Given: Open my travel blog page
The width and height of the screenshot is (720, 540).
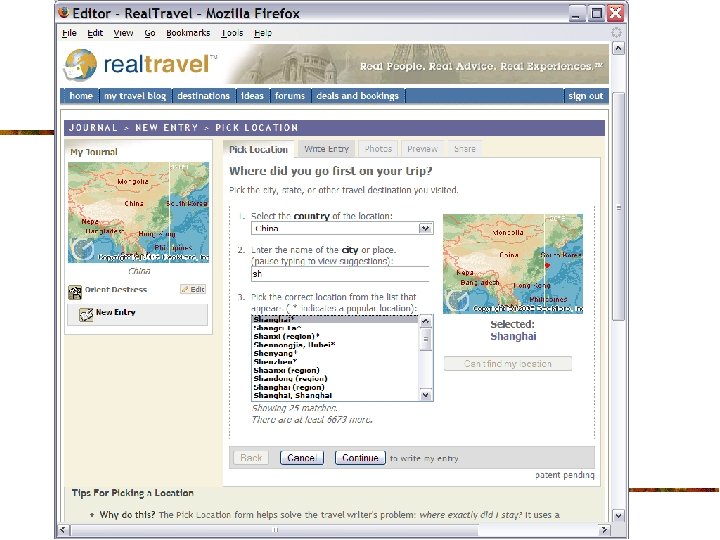Looking at the screenshot, I should point(135,96).
